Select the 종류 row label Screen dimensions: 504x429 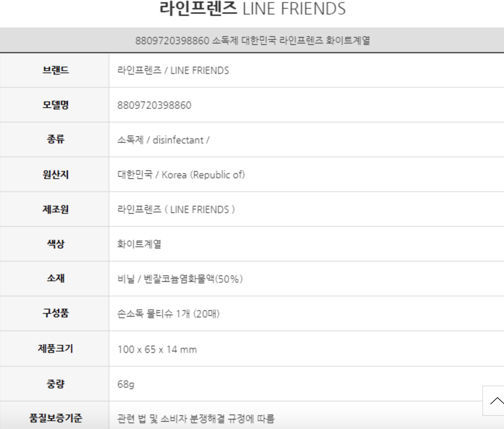[55, 139]
